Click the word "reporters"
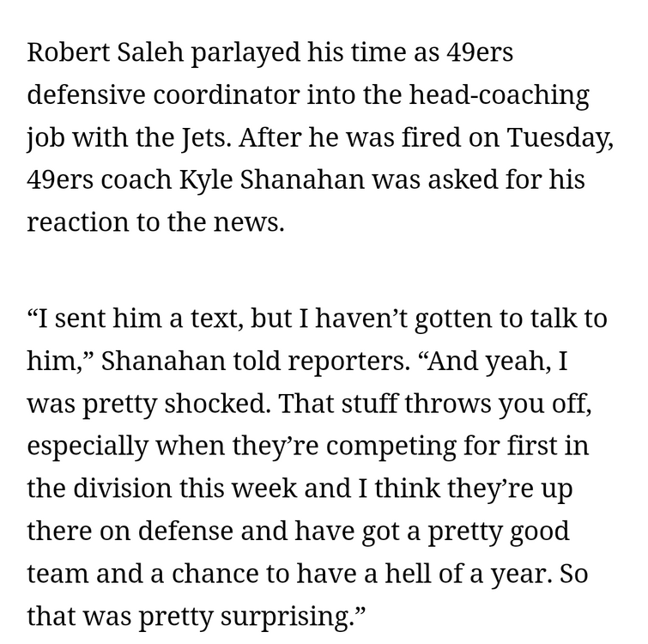The height and width of the screenshot is (644, 648). point(346,361)
